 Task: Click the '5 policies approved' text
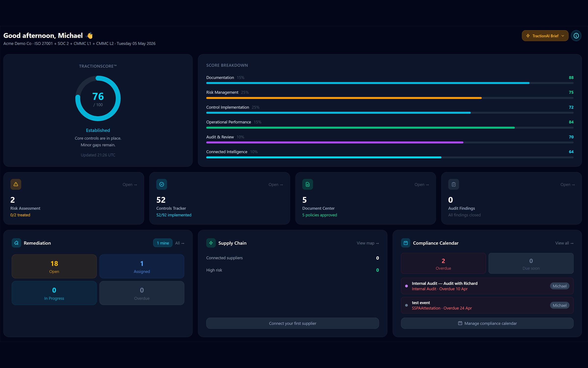[x=319, y=215]
